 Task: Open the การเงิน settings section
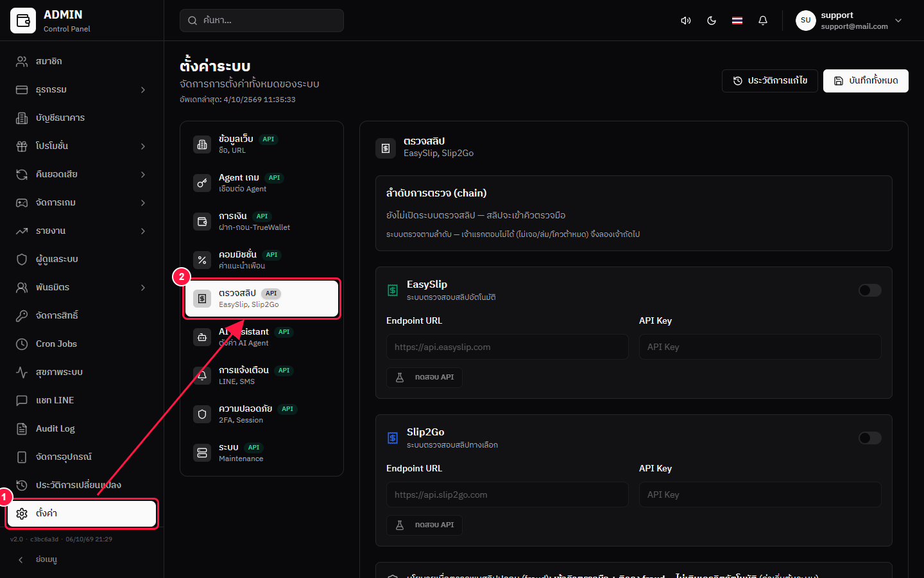coord(262,222)
